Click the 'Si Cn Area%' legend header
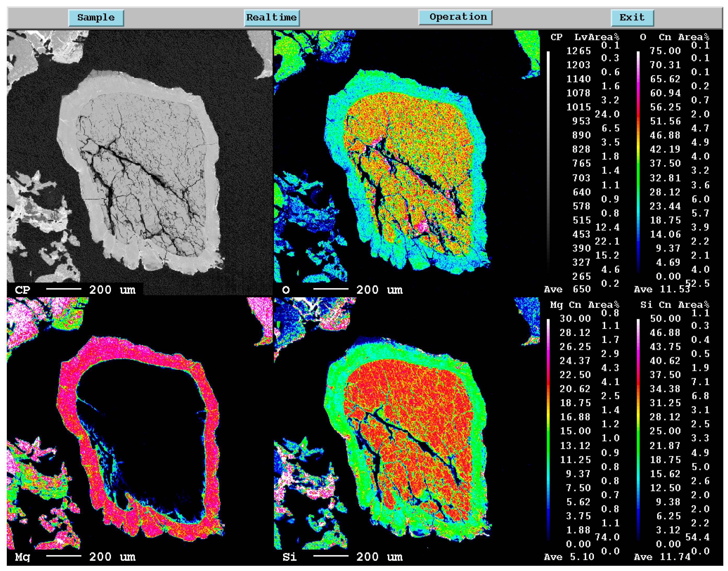Viewport: 728px width, 571px height. 675,305
